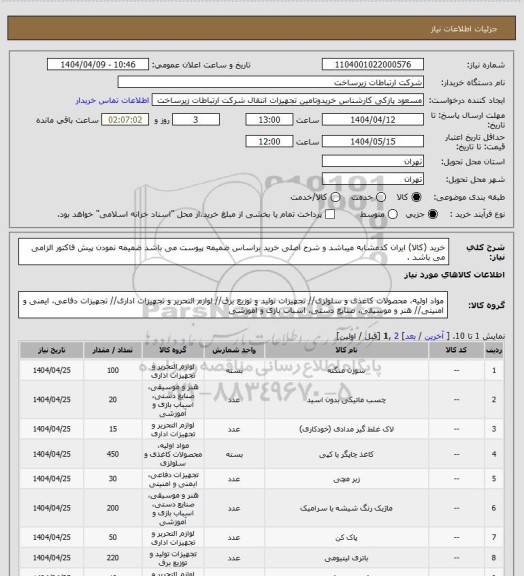Click the delivery province field تهران
This screenshot has width=524, height=576.
pos(373,161)
